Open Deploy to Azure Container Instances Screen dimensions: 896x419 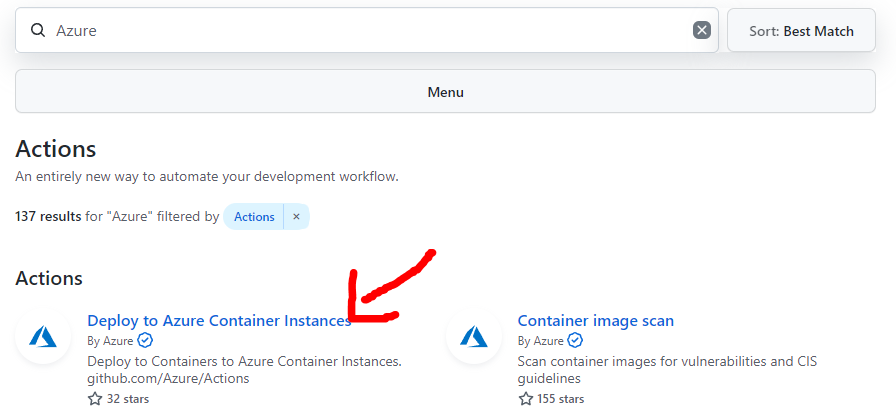tap(219, 321)
